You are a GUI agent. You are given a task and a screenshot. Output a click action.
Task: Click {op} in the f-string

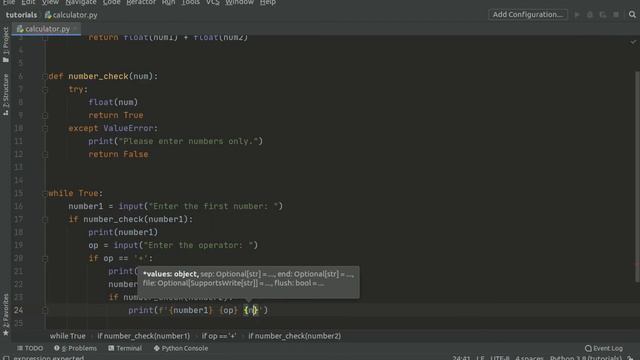[x=229, y=310]
